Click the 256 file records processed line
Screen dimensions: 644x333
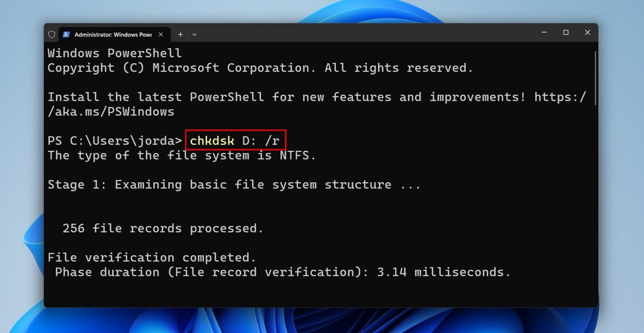163,228
